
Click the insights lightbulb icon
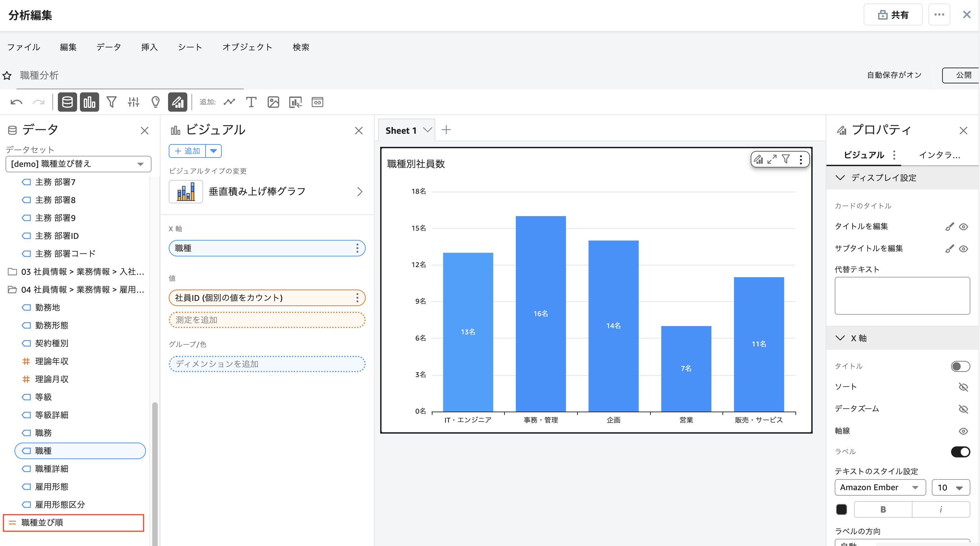click(x=155, y=102)
